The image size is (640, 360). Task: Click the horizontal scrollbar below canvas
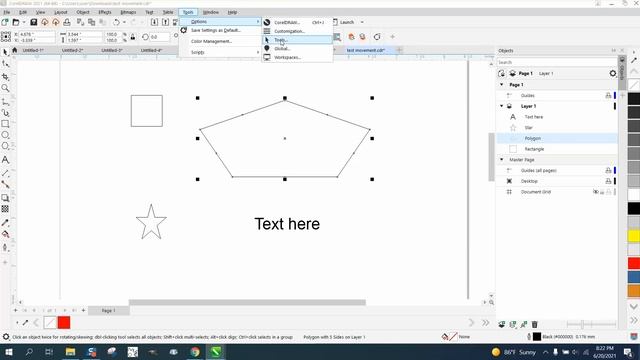coord(247,302)
